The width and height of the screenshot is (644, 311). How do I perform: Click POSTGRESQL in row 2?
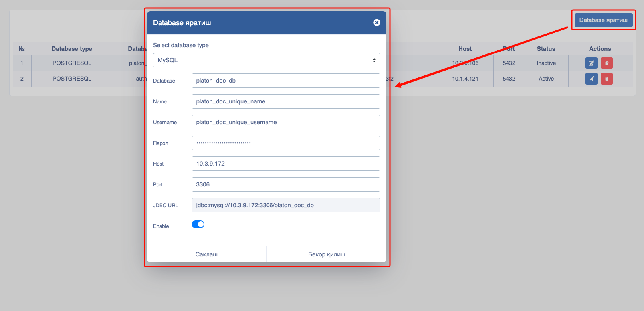[72, 79]
